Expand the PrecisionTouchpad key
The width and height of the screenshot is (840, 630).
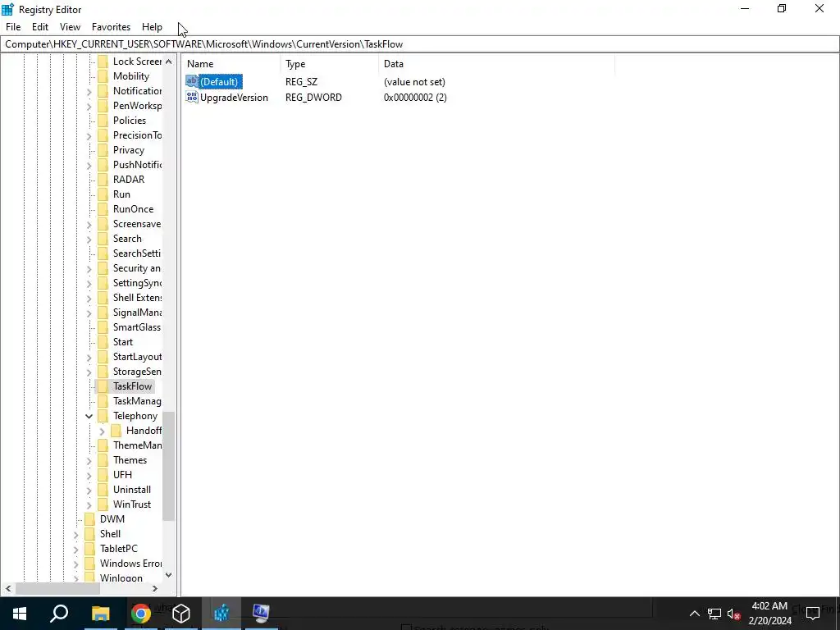89,136
